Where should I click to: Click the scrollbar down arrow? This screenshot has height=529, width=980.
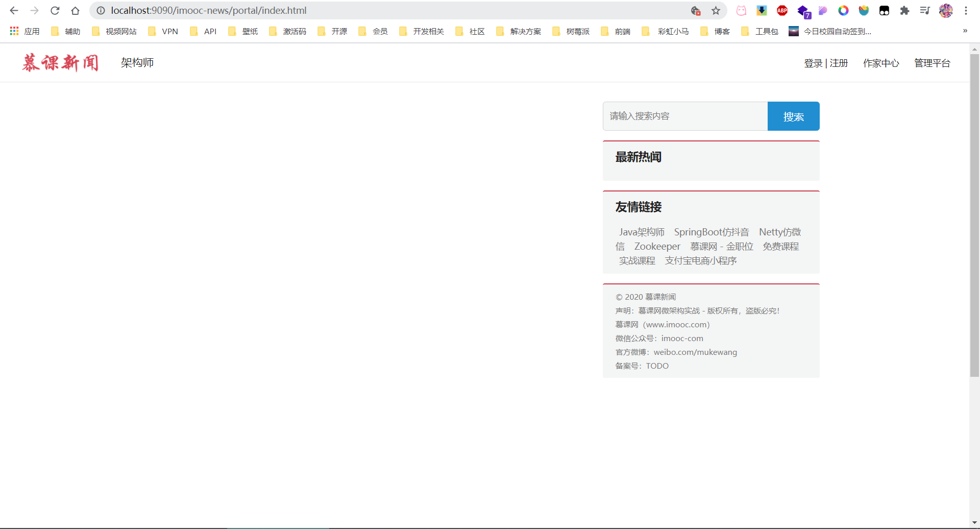[974, 524]
